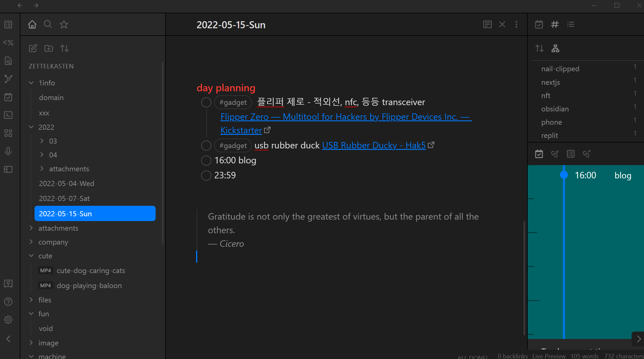Open the more options three-dot menu

pos(516,24)
